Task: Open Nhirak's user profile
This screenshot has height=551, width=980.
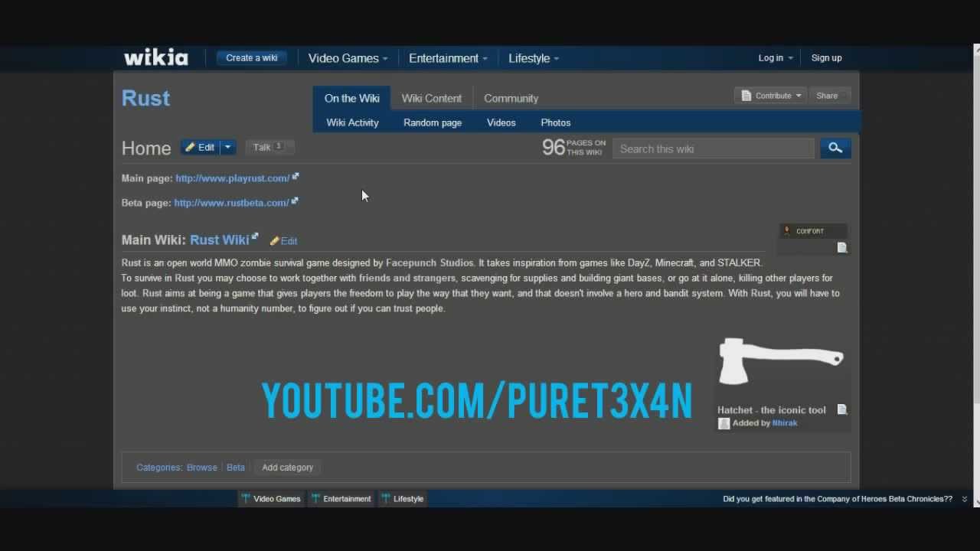Action: [x=785, y=422]
